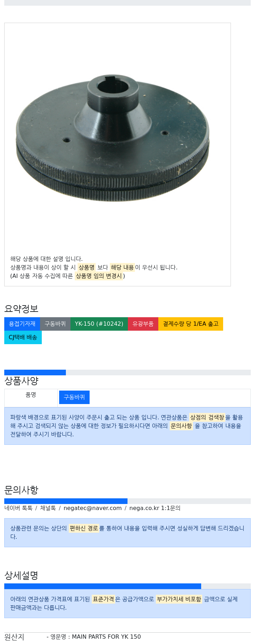Click the cyan CJ택배 배송 tag
This screenshot has width=255, height=644.
point(23,337)
